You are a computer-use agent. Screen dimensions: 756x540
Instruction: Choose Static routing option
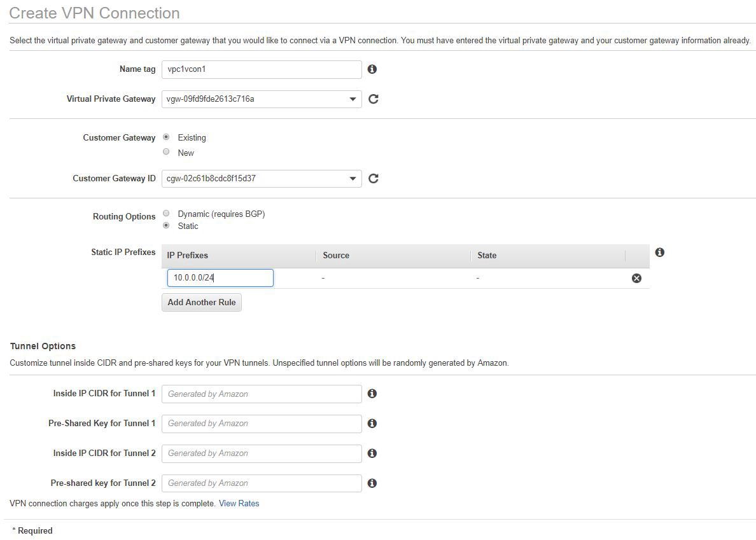(x=167, y=225)
